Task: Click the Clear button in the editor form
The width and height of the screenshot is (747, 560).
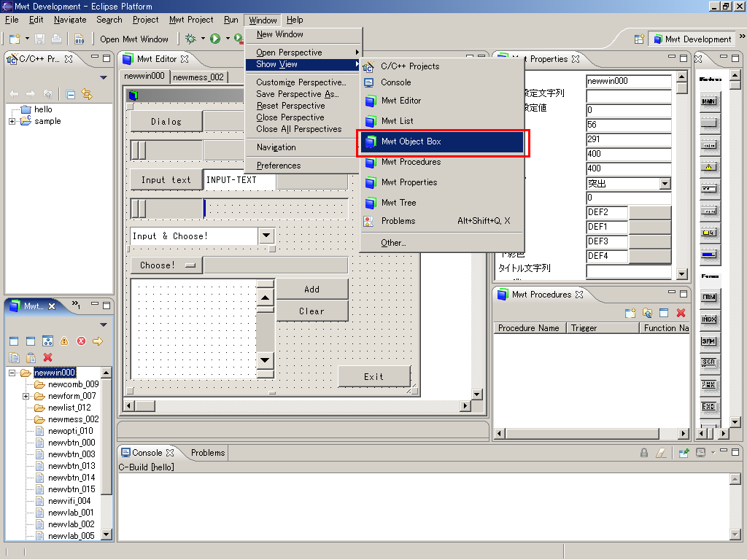Action: click(x=312, y=311)
